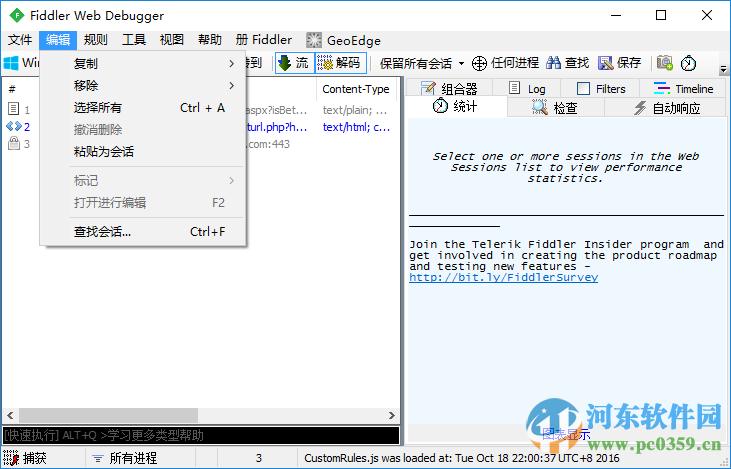Image resolution: width=731 pixels, height=469 pixels.
Task: Click the toolbar overflow arrow
Action: point(723,69)
